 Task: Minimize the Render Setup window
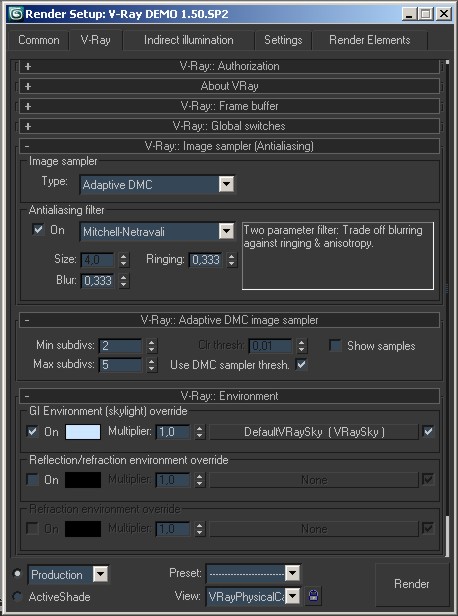click(409, 14)
